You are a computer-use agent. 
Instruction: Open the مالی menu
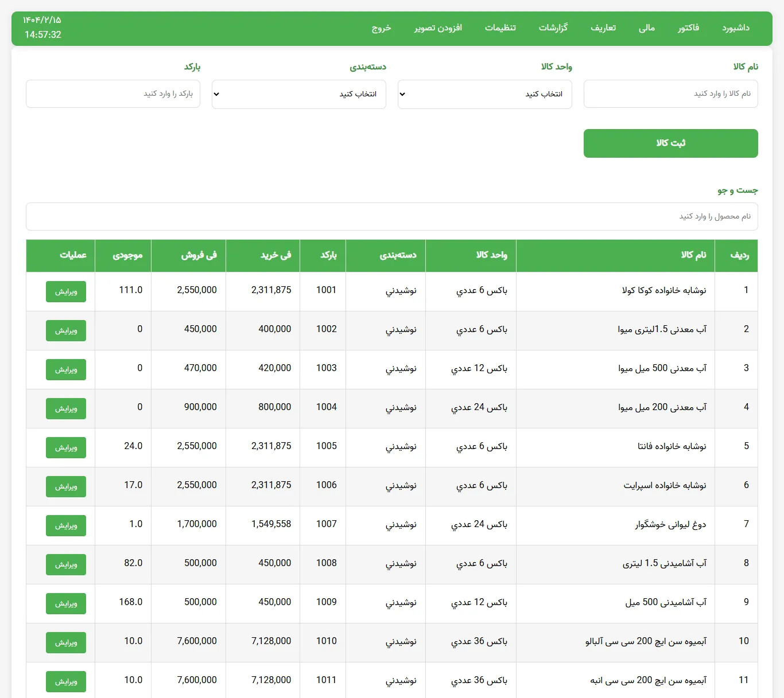pos(646,28)
